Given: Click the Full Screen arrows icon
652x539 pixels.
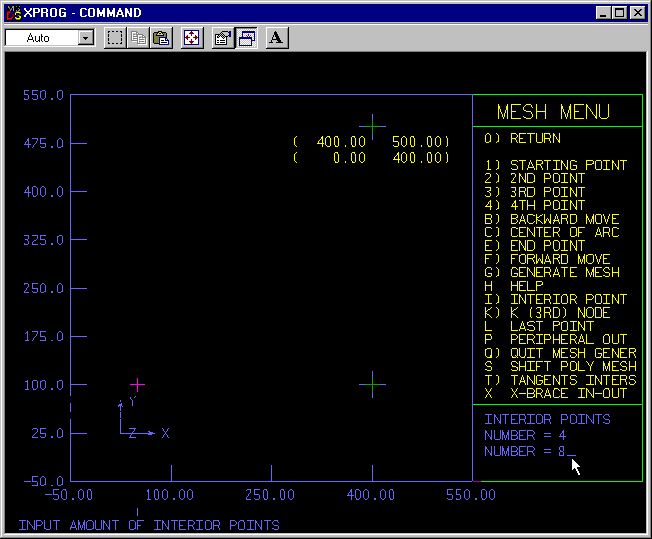Looking at the screenshot, I should 191,38.
